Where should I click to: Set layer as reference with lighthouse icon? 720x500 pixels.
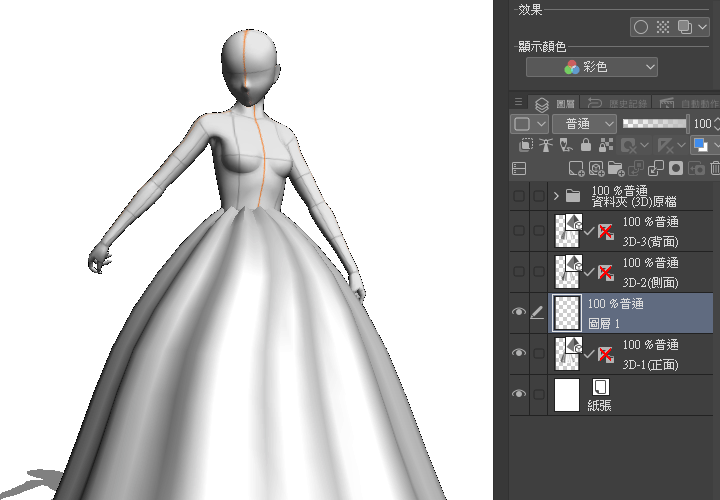(546, 146)
